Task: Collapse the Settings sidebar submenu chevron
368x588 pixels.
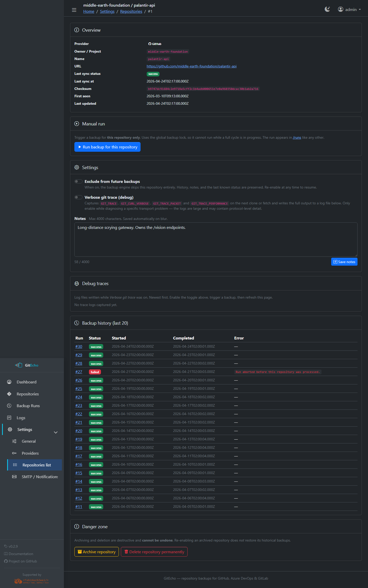Action: [56, 432]
